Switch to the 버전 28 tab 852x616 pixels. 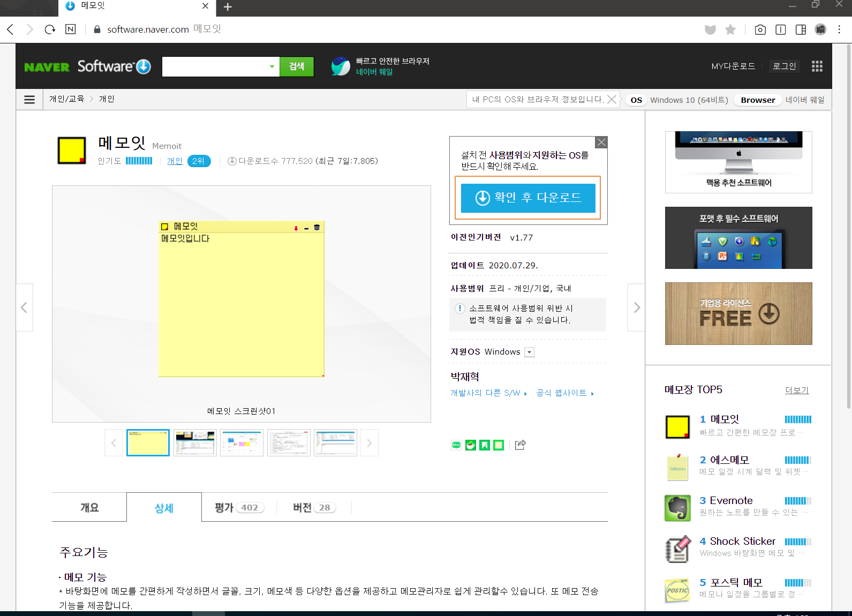pos(314,508)
